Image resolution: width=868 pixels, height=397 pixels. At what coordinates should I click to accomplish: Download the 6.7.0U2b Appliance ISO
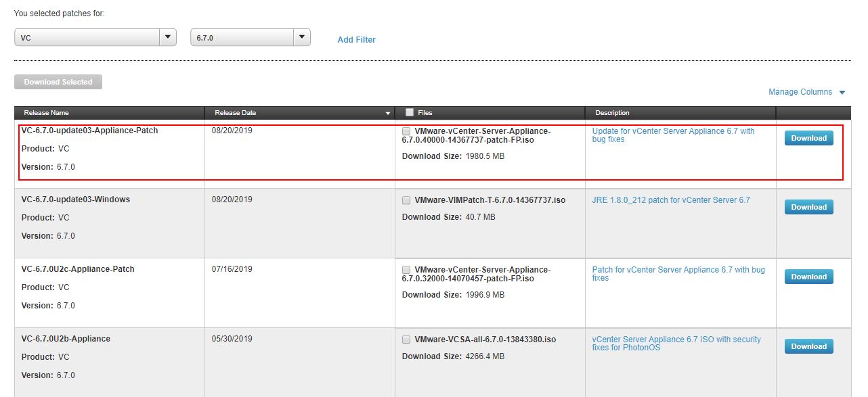click(809, 346)
